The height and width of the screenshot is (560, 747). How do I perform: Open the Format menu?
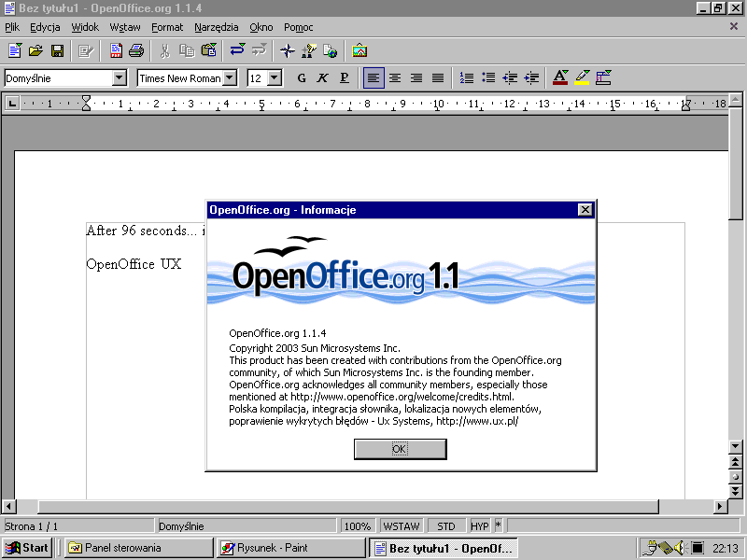click(167, 28)
